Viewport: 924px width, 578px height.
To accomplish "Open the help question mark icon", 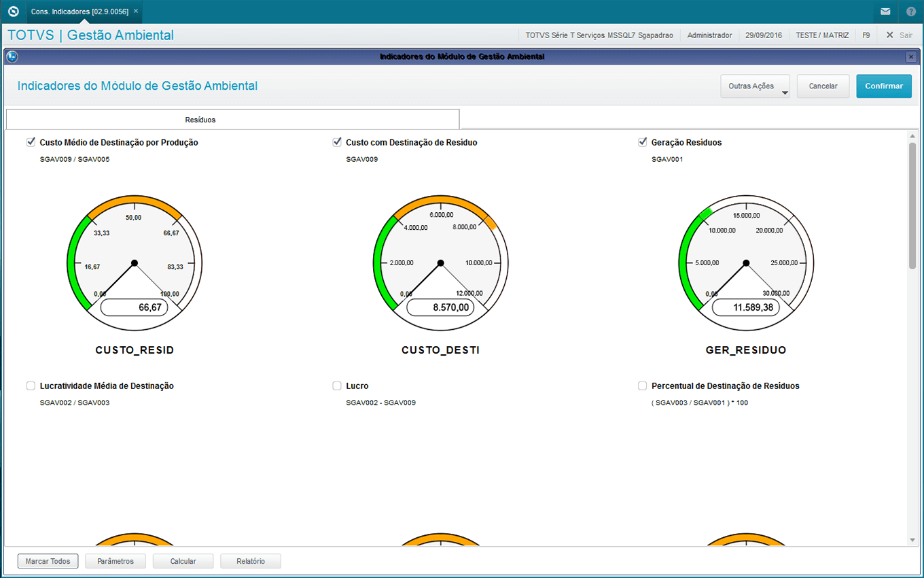I will [x=911, y=12].
